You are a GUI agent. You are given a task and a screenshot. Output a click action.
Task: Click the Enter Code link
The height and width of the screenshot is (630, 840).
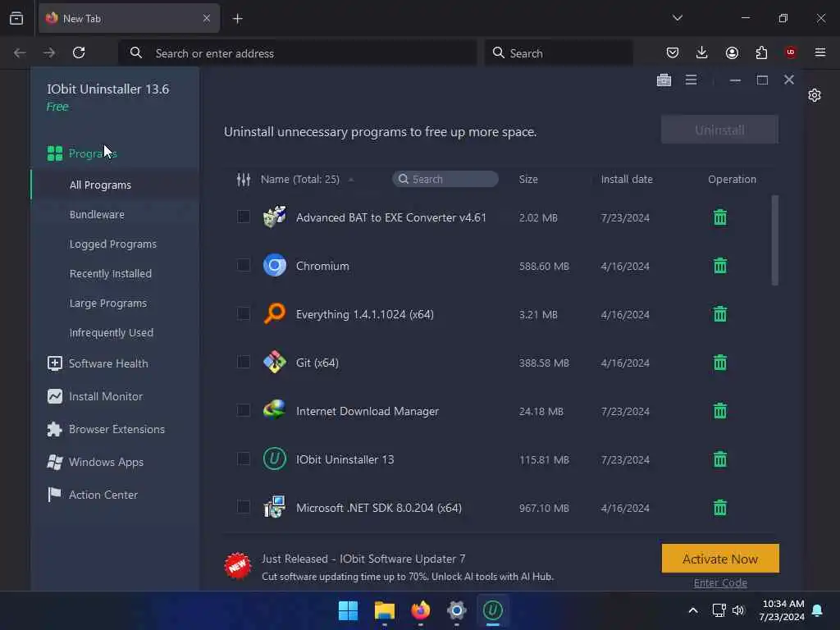pos(720,583)
